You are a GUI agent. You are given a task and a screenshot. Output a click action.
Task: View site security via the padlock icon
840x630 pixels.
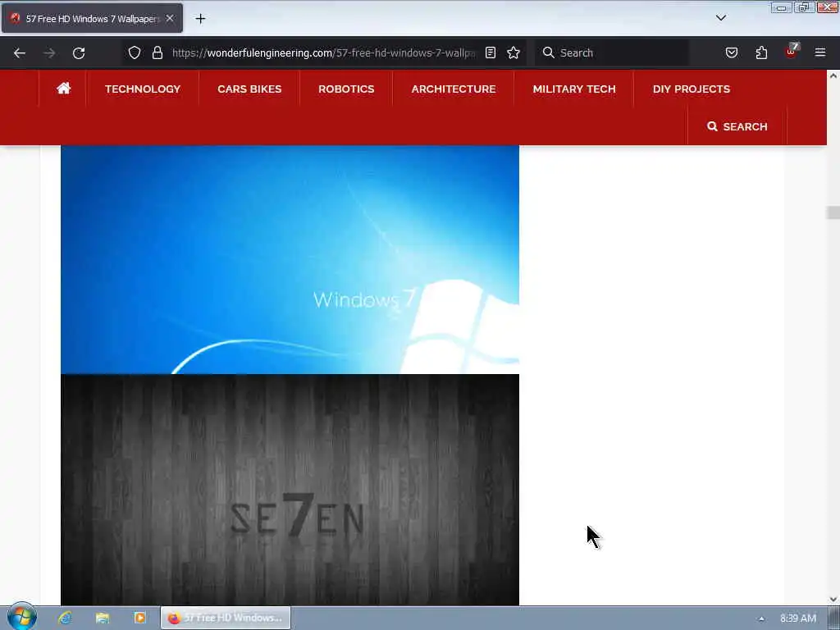(x=157, y=52)
